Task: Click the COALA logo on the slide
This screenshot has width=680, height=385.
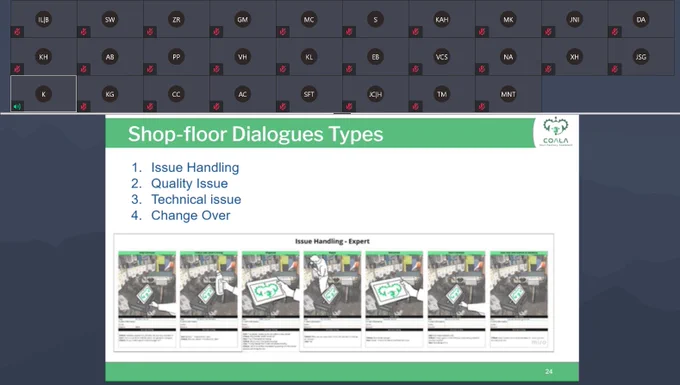Action: coord(556,131)
